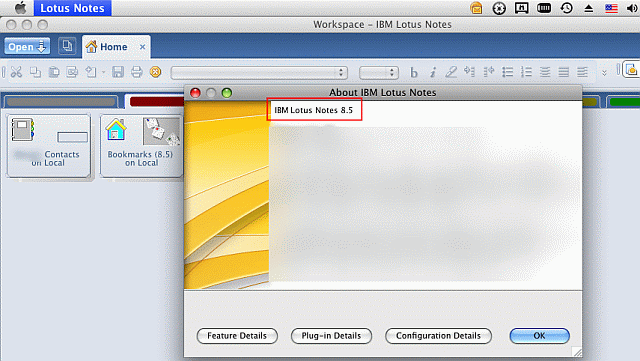The width and height of the screenshot is (640, 361).
Task: Click the Cut scissors toolbar icon
Action: point(16,72)
